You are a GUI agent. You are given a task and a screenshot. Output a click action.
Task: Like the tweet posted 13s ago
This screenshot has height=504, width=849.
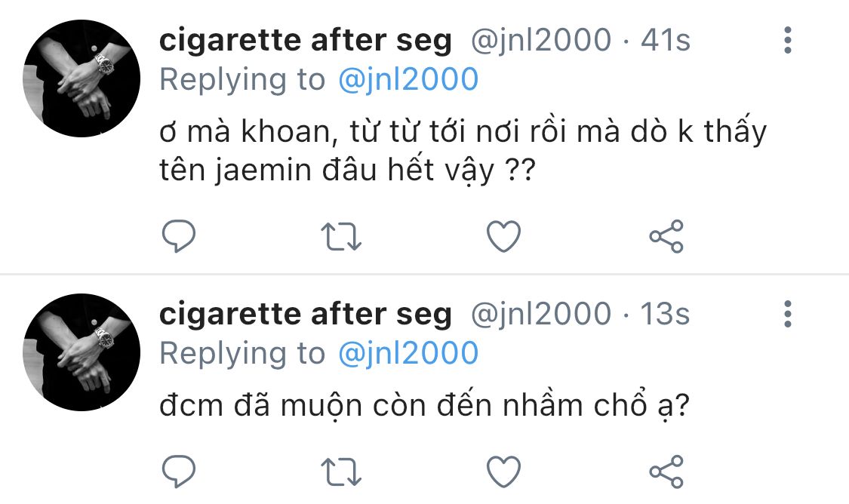[503, 472]
